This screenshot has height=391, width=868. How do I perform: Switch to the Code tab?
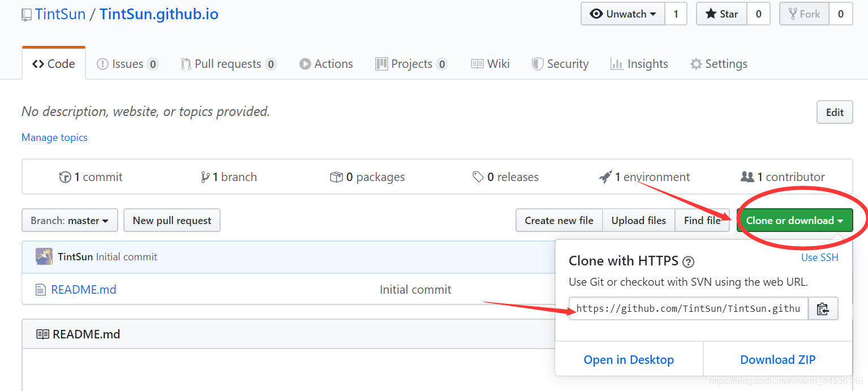pyautogui.click(x=54, y=64)
